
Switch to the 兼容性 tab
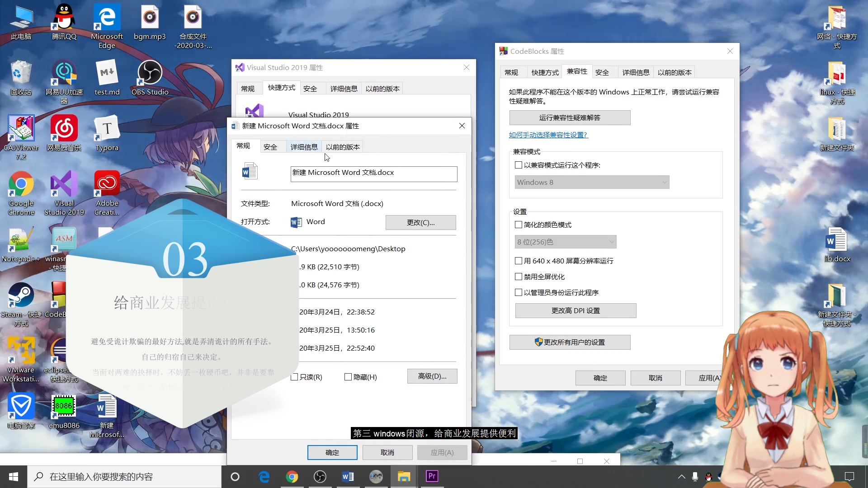pos(576,71)
